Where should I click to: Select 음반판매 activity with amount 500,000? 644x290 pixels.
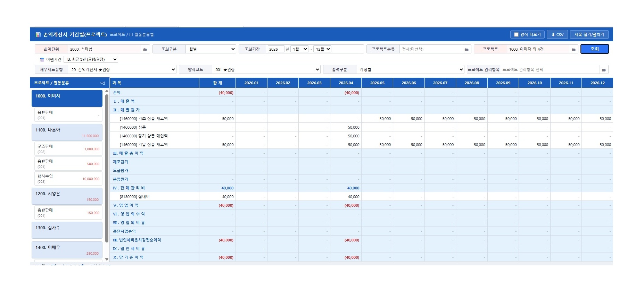coord(68,164)
